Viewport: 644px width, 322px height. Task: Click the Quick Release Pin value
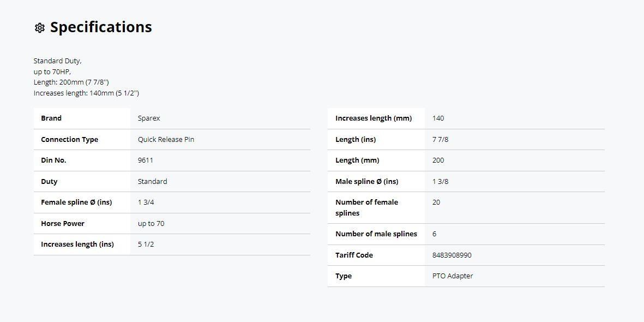[x=166, y=140]
